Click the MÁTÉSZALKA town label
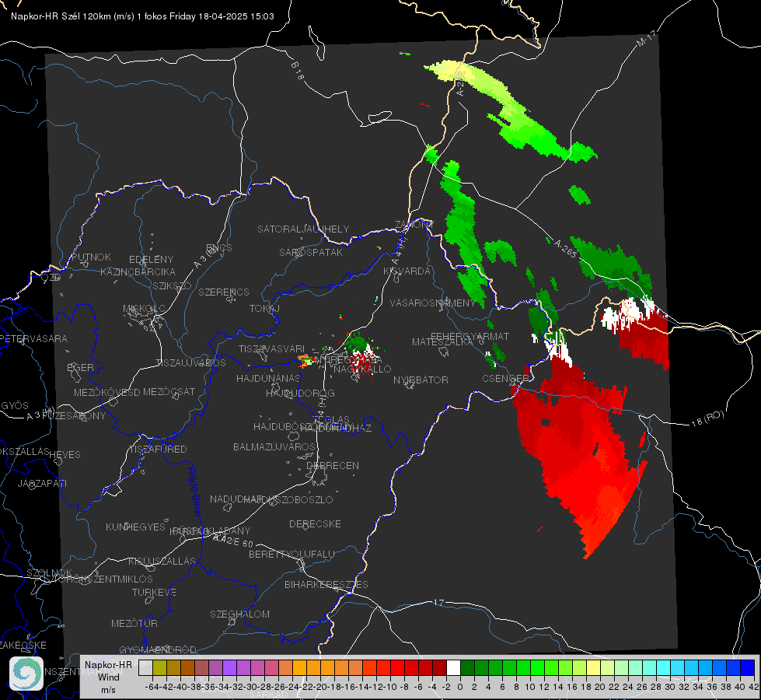This screenshot has height=700, width=761. click(x=442, y=342)
